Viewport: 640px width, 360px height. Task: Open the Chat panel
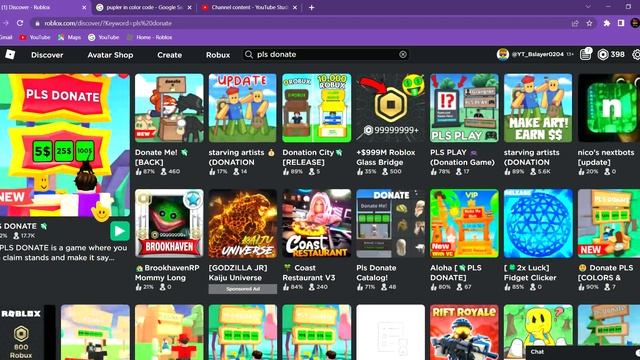pos(583,352)
